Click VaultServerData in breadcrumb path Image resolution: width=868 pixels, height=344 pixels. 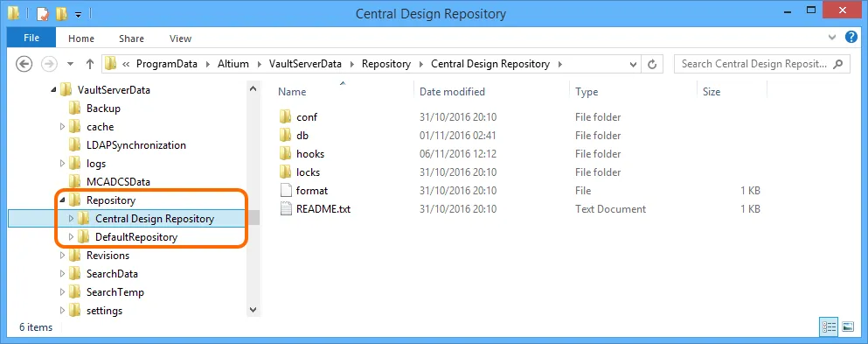(305, 64)
